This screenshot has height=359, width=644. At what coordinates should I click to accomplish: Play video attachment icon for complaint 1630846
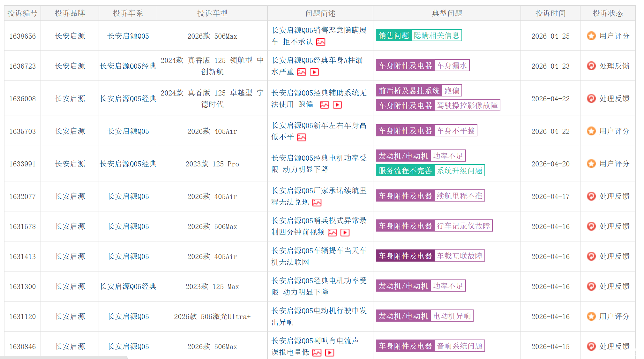click(330, 353)
